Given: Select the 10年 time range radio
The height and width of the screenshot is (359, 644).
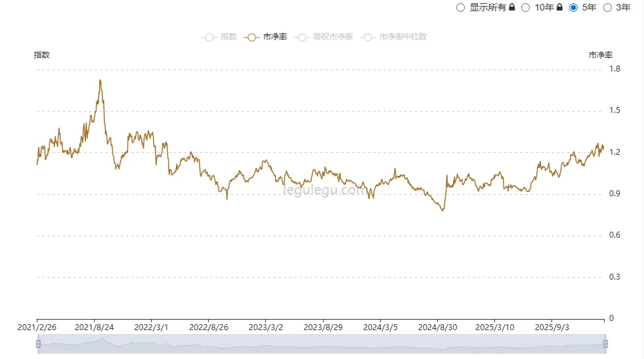Looking at the screenshot, I should tap(526, 8).
